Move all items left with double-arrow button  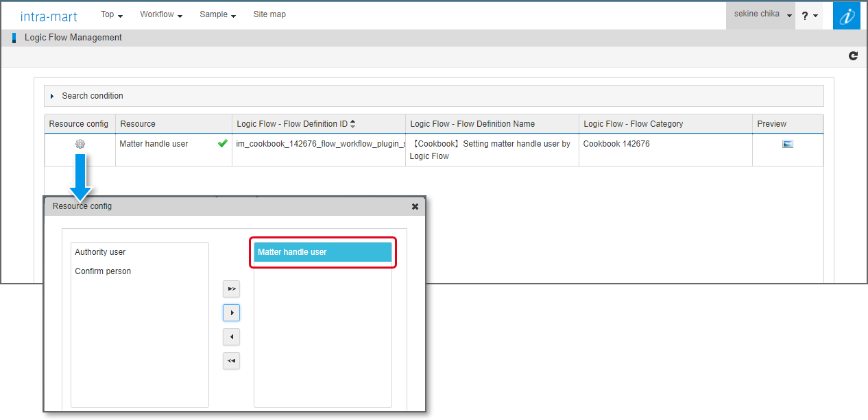(x=232, y=361)
